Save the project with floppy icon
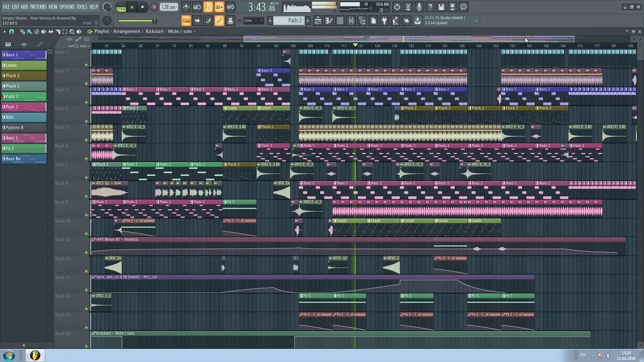This screenshot has height=362, width=644. [441, 7]
